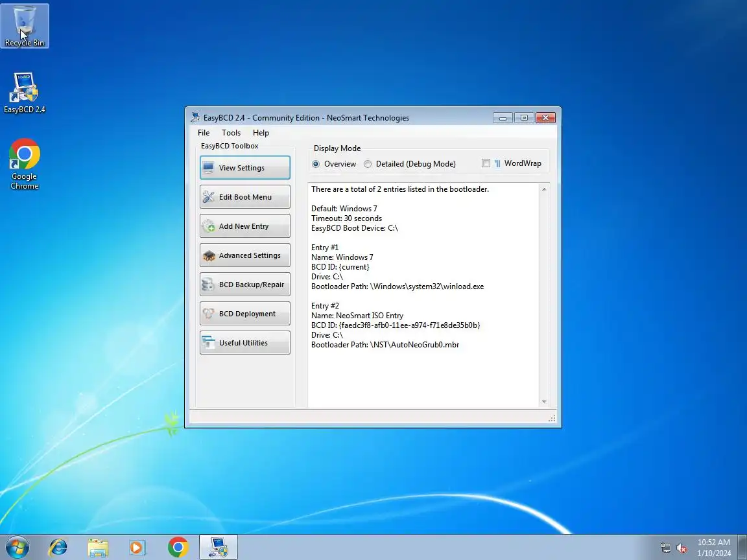Viewport: 747px width, 560px height.
Task: Click the WordWrap paragraph icon
Action: 497,164
